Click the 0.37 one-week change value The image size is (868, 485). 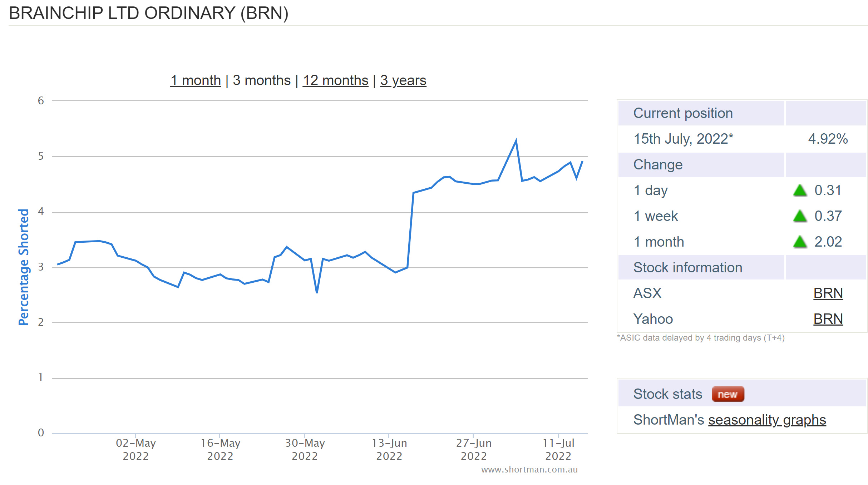[828, 216]
